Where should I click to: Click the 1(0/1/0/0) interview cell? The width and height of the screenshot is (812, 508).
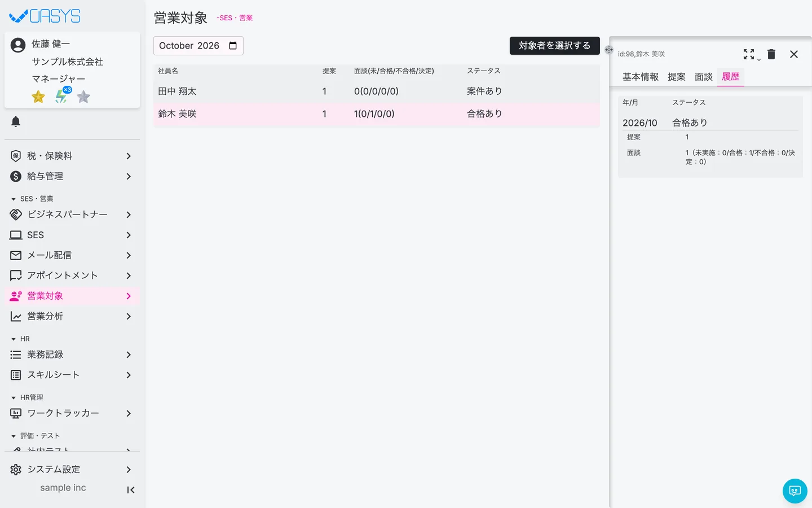tap(374, 114)
